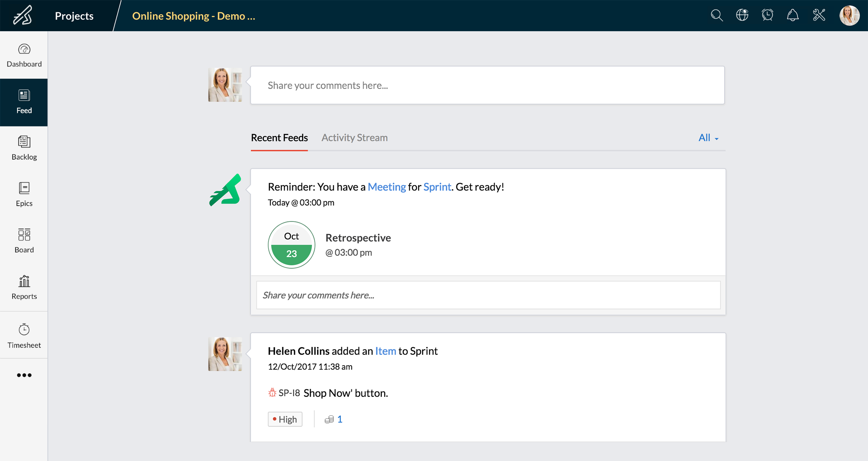Select Feed in the sidebar
Image resolution: width=868 pixels, height=461 pixels.
pos(24,102)
